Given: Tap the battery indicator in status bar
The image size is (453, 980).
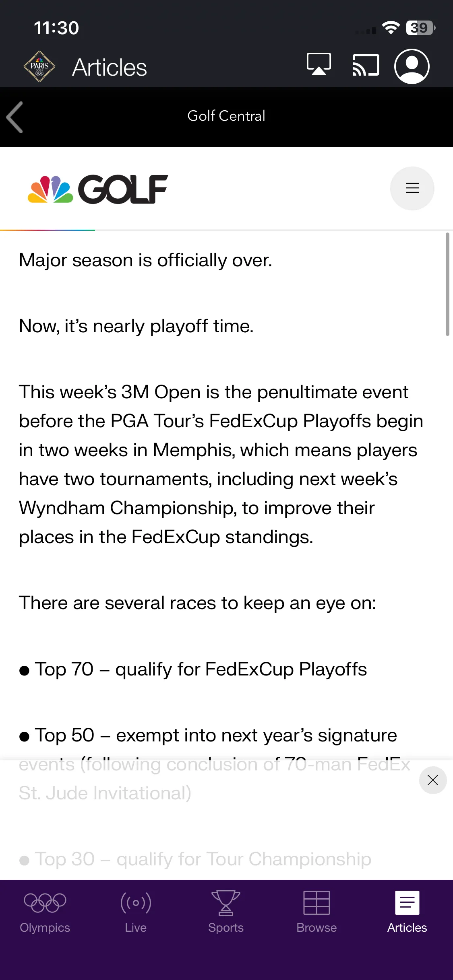Looking at the screenshot, I should coord(421,28).
